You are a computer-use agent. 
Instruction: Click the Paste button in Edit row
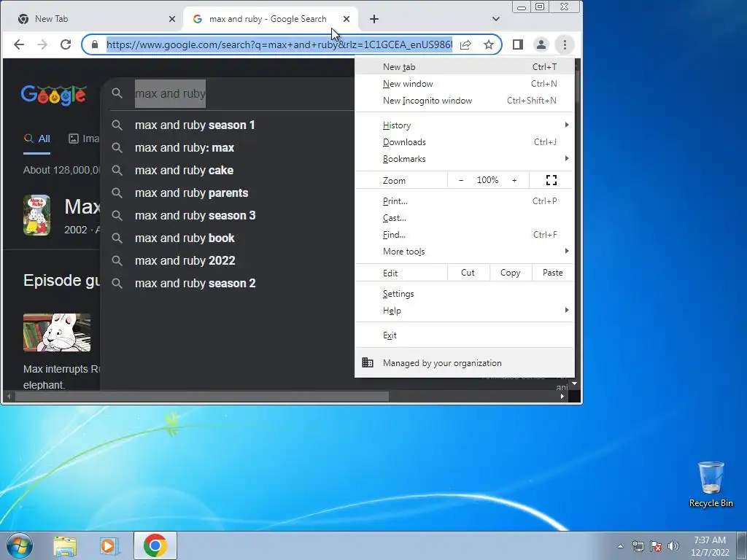pos(553,273)
